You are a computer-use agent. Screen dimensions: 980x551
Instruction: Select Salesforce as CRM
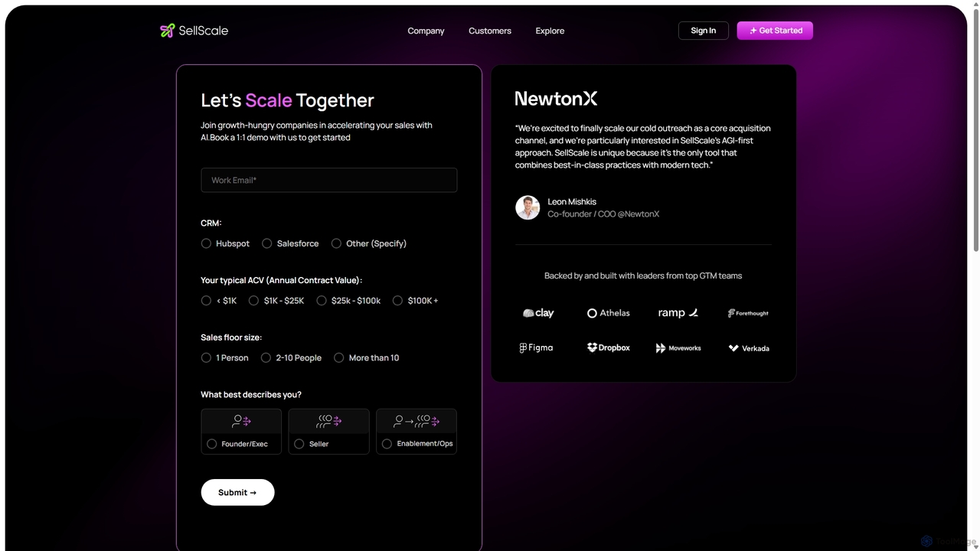266,243
